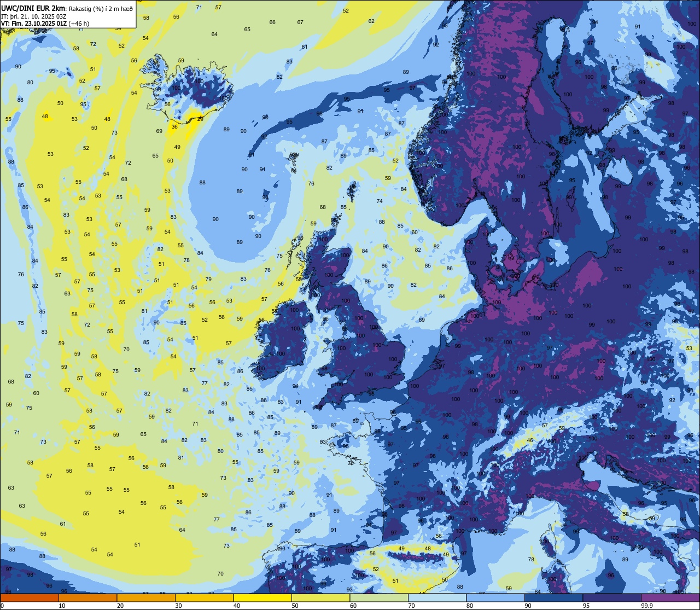
Task: Click the 'IT: þri. 21. 10. 2025 03Z' line
Action: pos(34,16)
